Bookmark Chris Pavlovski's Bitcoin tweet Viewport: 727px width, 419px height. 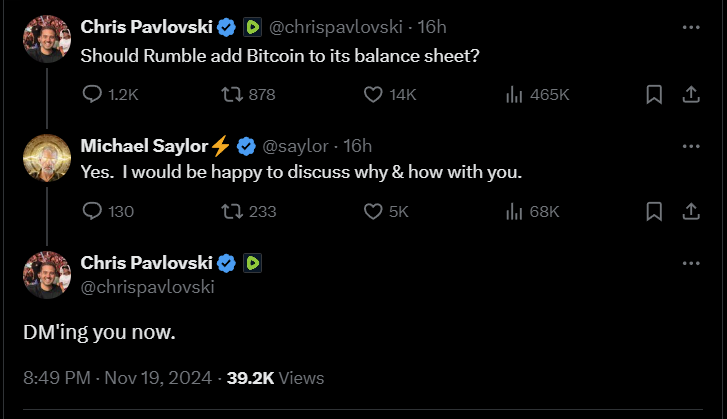(x=654, y=94)
